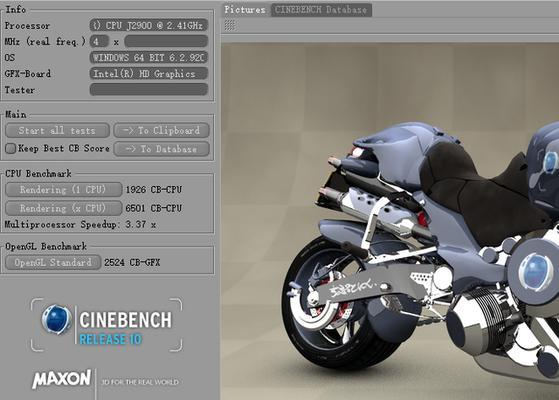Click the 6501 CB-CPU score text
Screen dimensions: 559x400
(x=154, y=208)
